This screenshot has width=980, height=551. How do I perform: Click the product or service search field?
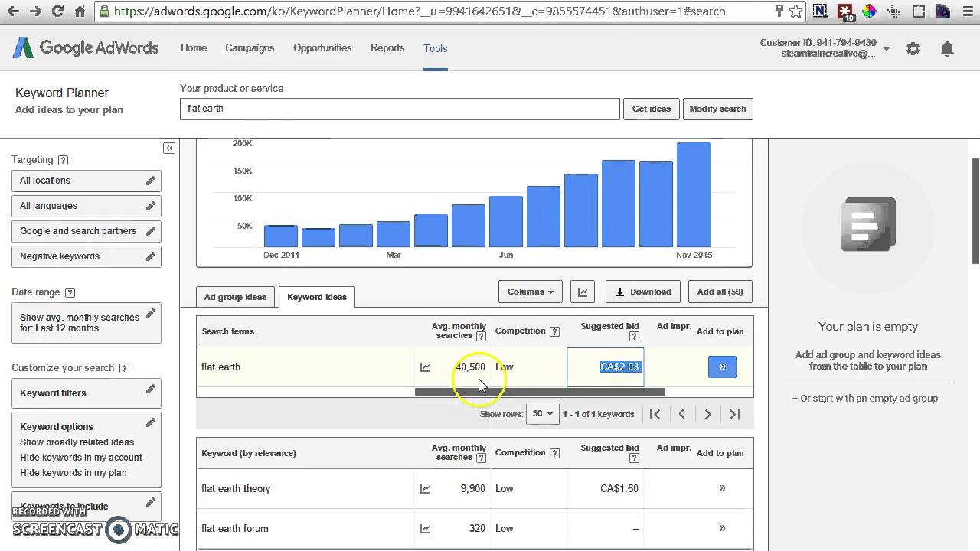(400, 109)
